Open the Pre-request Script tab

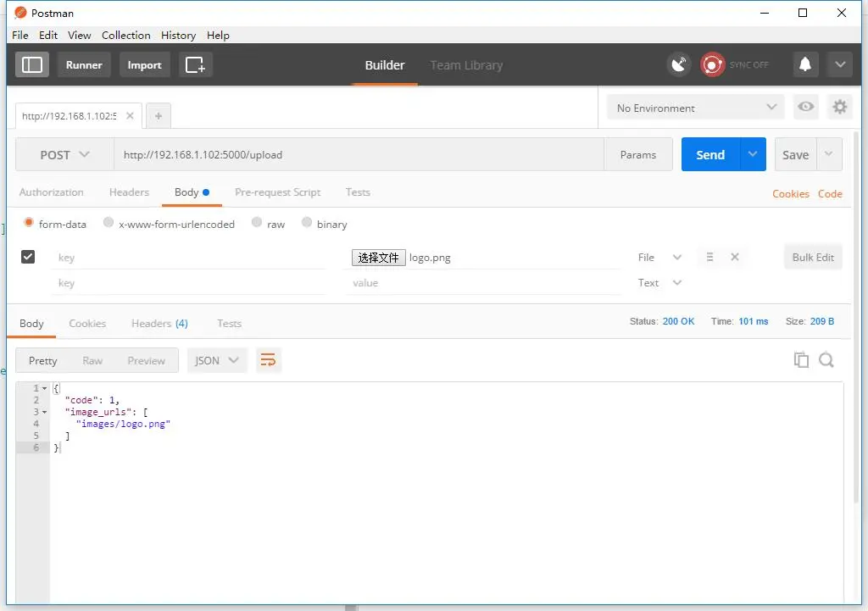[278, 192]
